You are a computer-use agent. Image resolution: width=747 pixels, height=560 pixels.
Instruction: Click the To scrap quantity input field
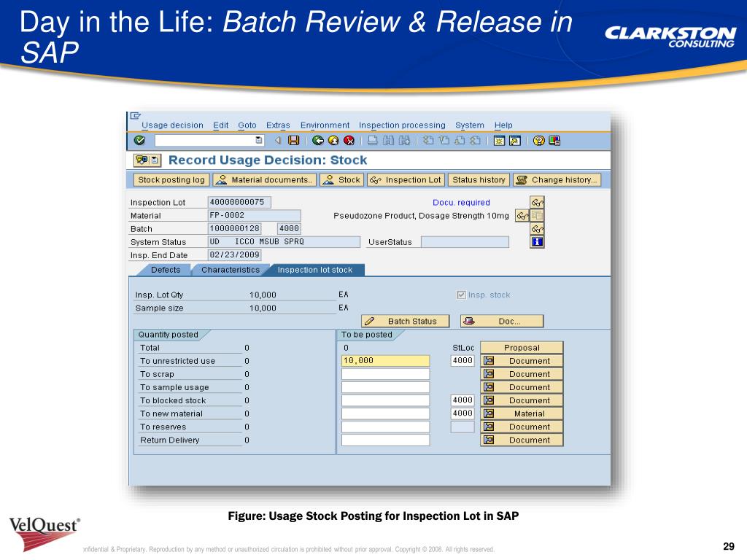tap(385, 374)
